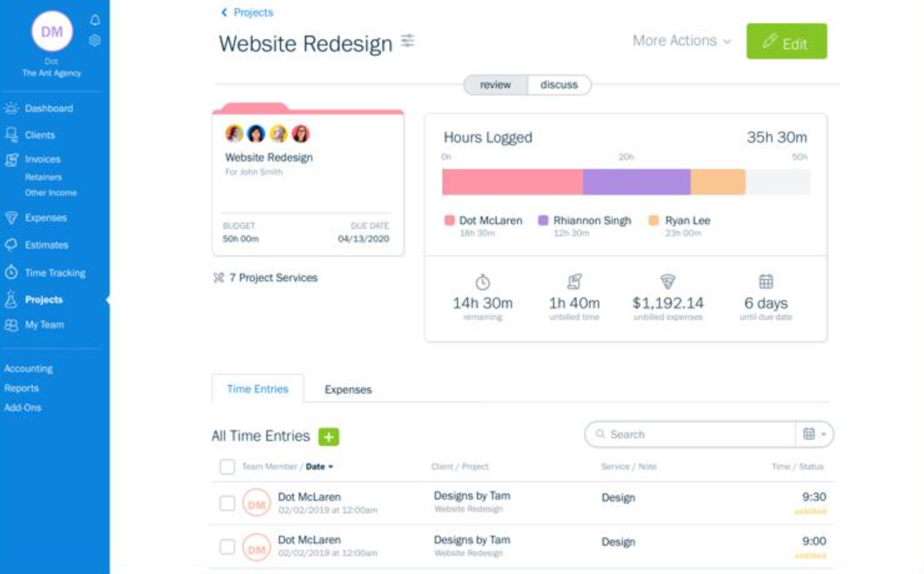
Task: Open the settings gear icon
Action: click(95, 41)
